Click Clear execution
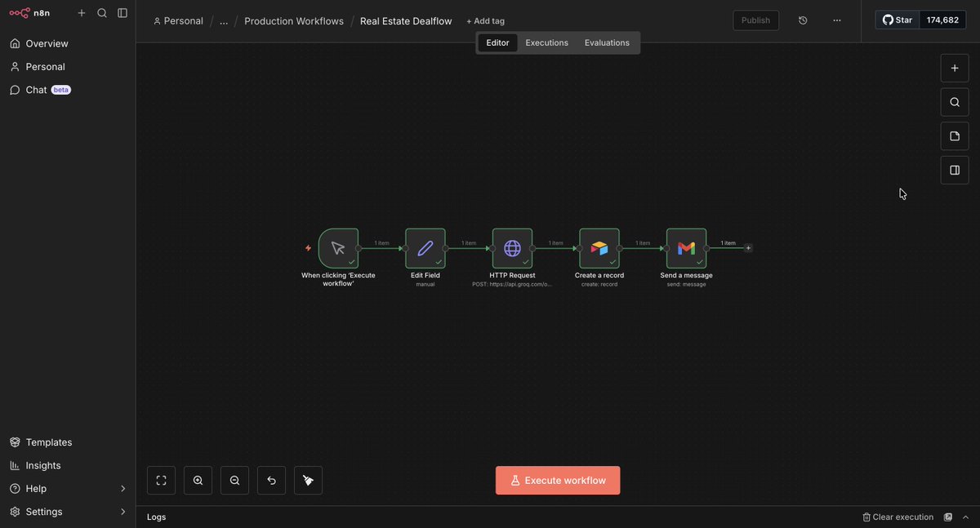980x528 pixels. click(898, 517)
